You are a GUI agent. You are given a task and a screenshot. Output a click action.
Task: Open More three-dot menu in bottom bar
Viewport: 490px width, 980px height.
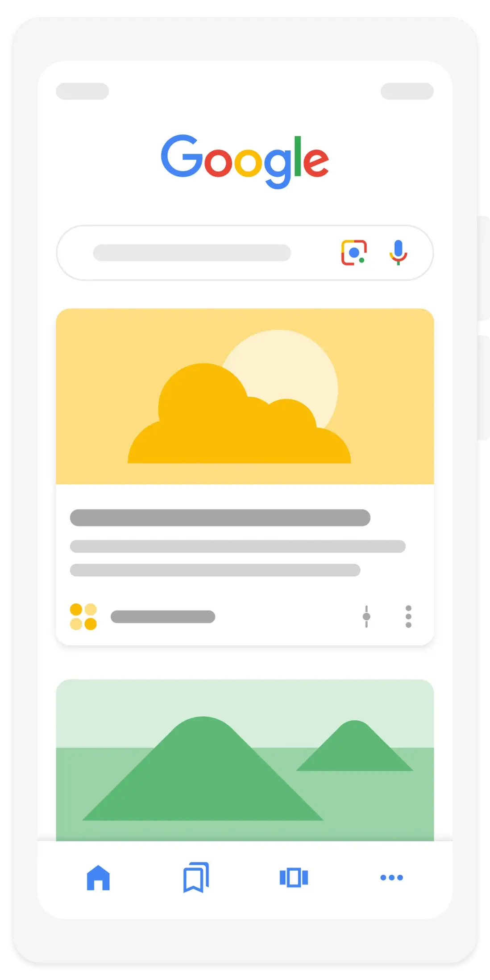391,877
